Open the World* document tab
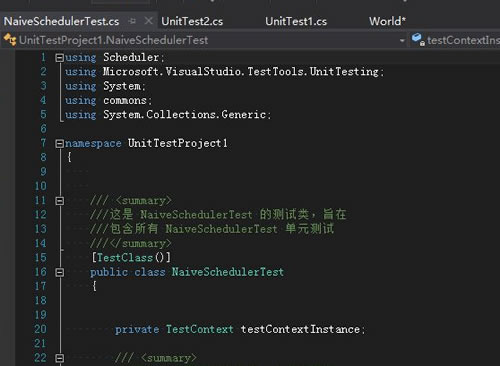Viewport: 500px width, 366px height. coord(387,21)
